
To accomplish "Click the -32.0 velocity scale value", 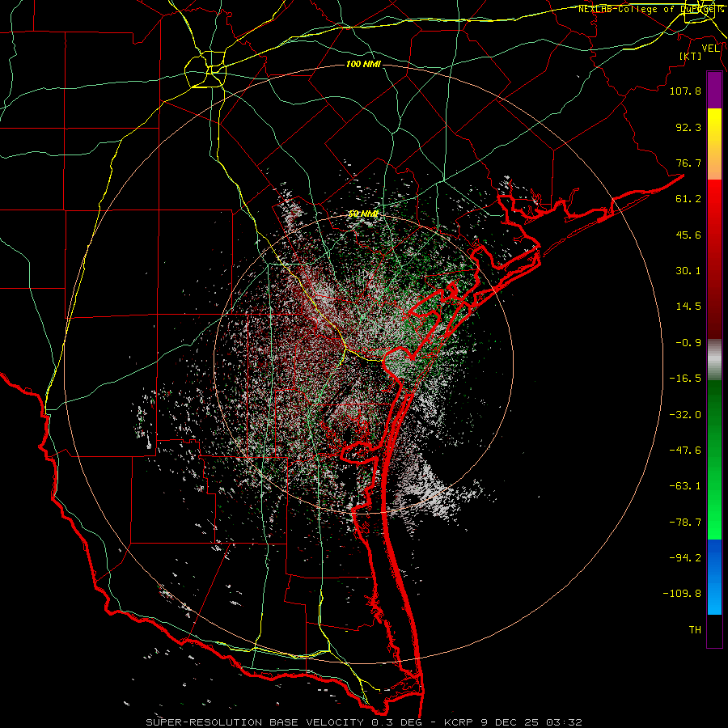I will 685,415.
